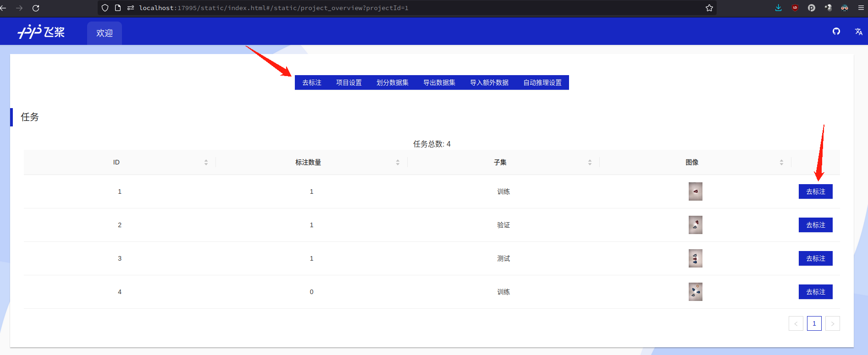Screen dimensions: 868x355
Task: Click browser forward arrow
Action: (19, 8)
